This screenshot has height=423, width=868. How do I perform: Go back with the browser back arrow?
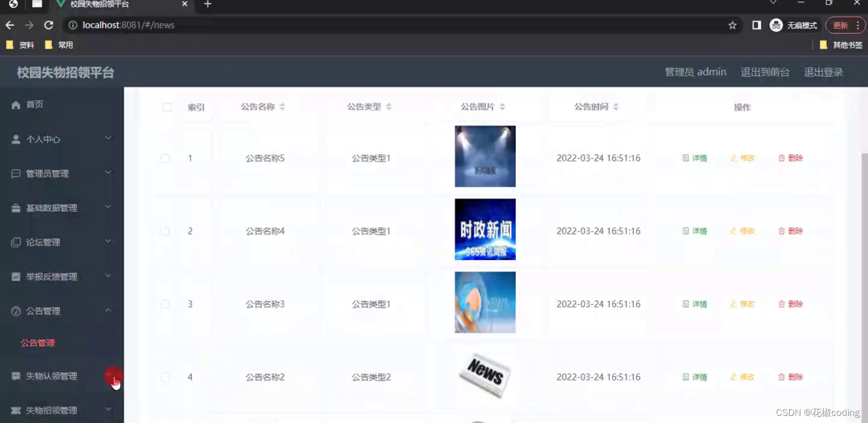[10, 25]
